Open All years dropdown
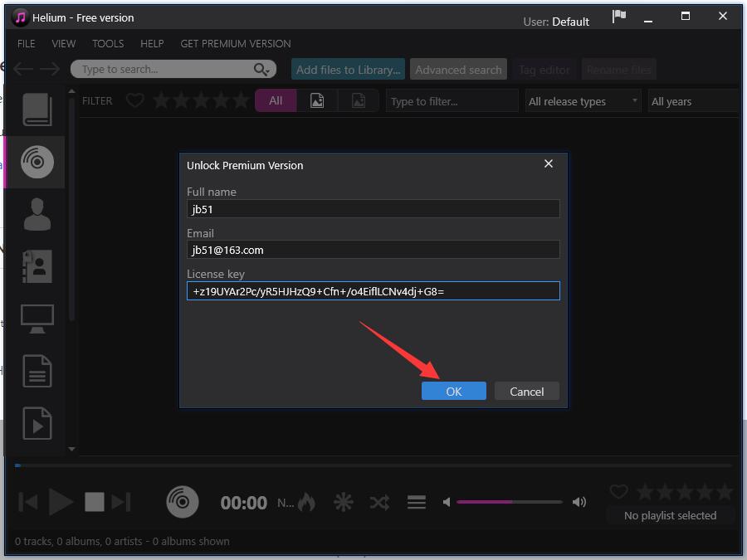Image resolution: width=747 pixels, height=560 pixels. pos(693,101)
